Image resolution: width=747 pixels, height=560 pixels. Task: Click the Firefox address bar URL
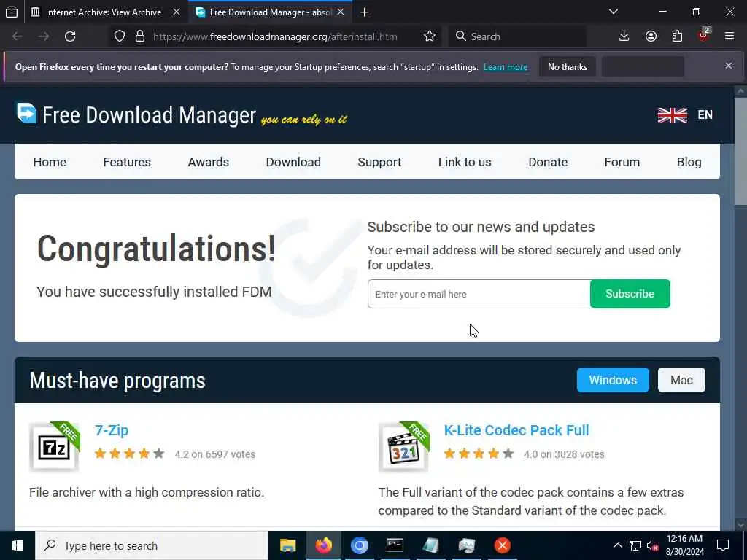click(x=275, y=36)
